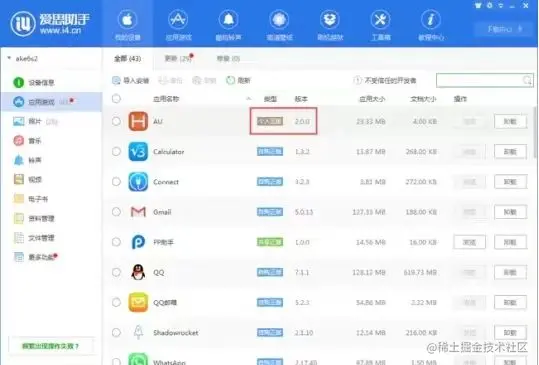
Task: Click the app list vertical scrollbar
Action: pos(535,132)
